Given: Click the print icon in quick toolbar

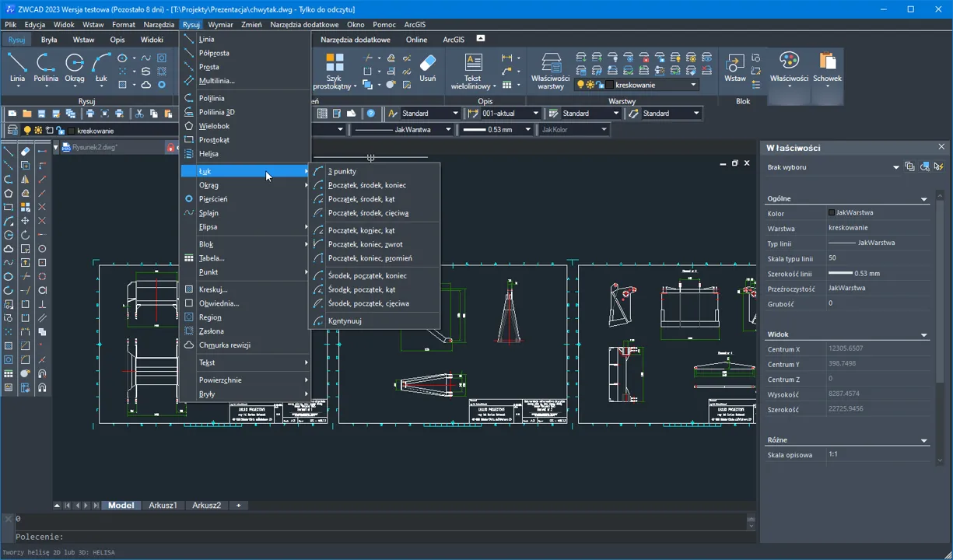Looking at the screenshot, I should pyautogui.click(x=89, y=114).
